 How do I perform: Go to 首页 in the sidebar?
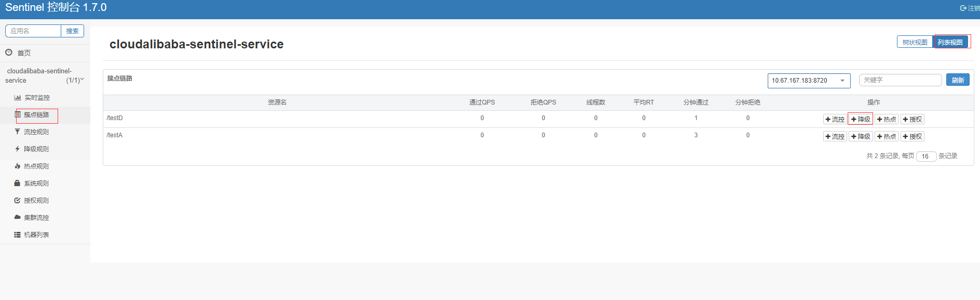pyautogui.click(x=24, y=53)
